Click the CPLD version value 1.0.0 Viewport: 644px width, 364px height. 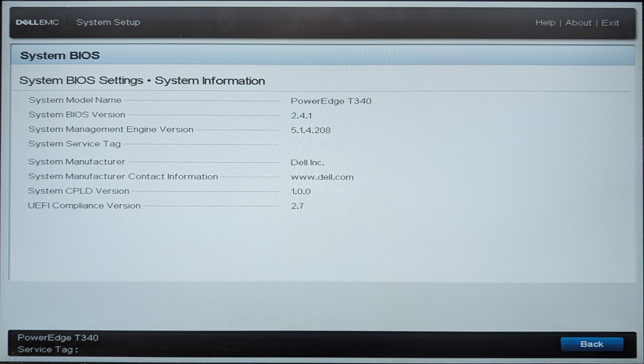pyautogui.click(x=301, y=191)
